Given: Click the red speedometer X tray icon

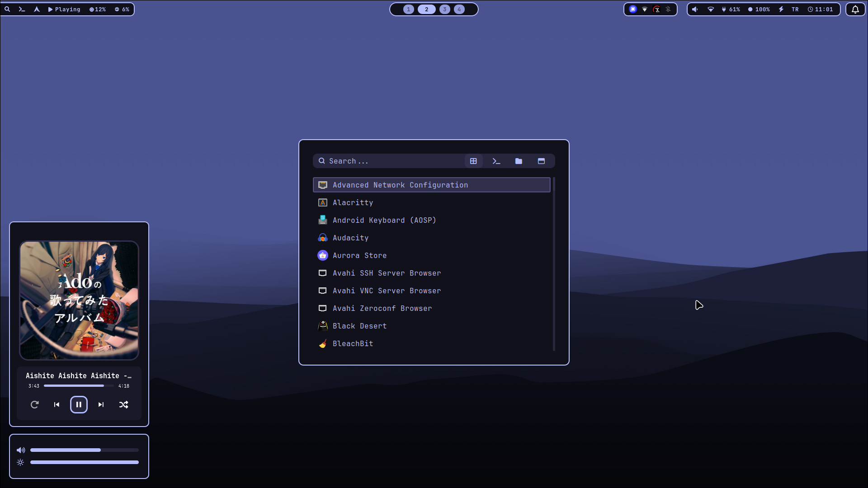Looking at the screenshot, I should click(657, 9).
